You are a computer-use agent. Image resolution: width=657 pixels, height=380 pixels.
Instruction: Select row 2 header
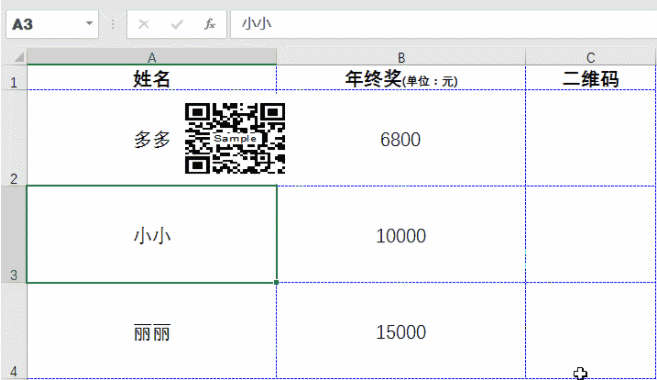coord(14,138)
